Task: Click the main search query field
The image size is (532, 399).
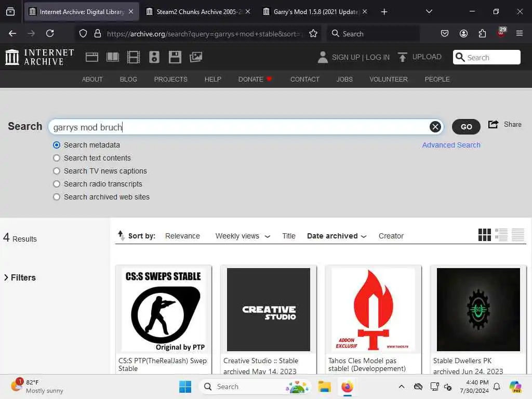Action: pyautogui.click(x=246, y=127)
